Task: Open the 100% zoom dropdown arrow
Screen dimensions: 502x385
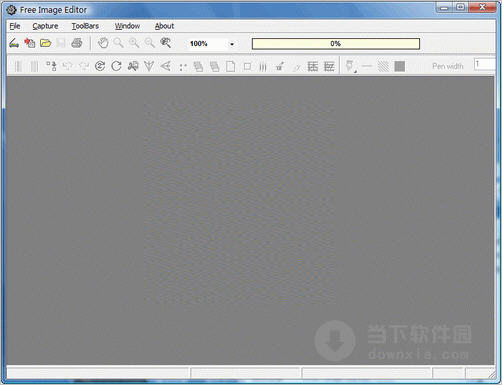Action: point(232,44)
